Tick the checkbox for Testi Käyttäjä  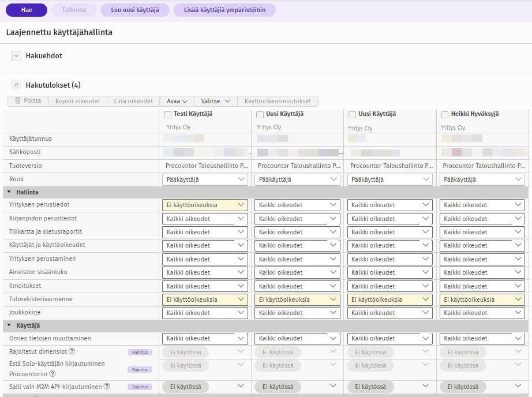(x=167, y=115)
